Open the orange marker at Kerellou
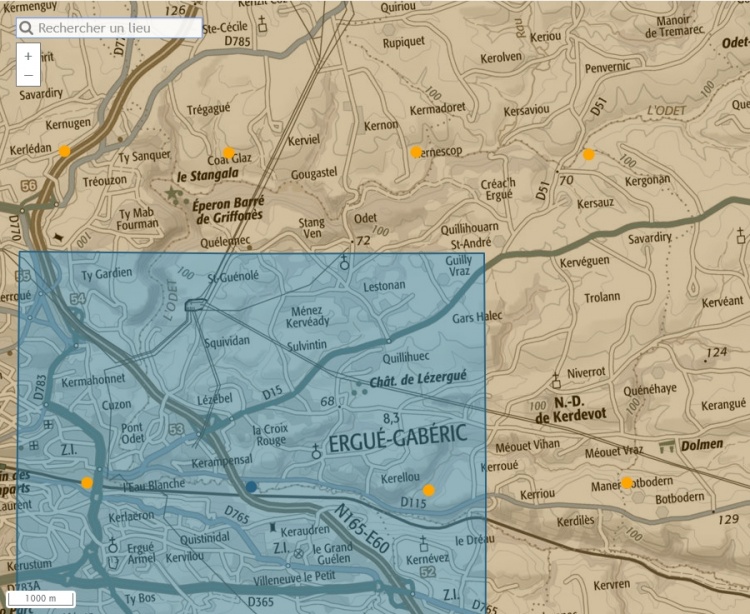This screenshot has width=750, height=614. [429, 490]
